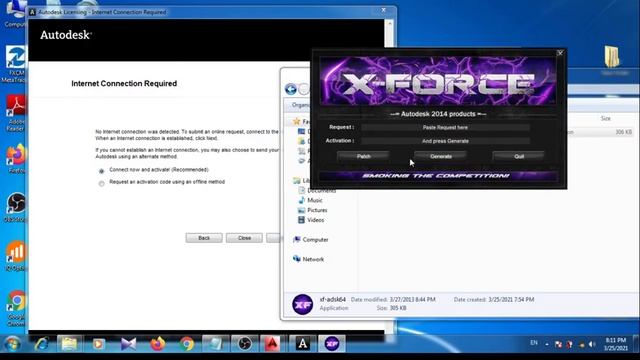
Task: Click the Close button in Autodesk dialog
Action: [244, 238]
